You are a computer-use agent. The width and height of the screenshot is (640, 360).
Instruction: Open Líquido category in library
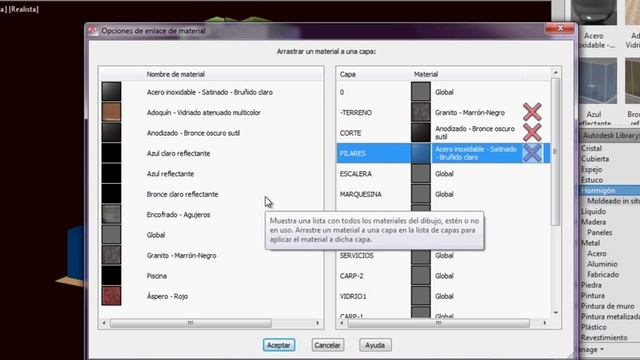tap(593, 211)
